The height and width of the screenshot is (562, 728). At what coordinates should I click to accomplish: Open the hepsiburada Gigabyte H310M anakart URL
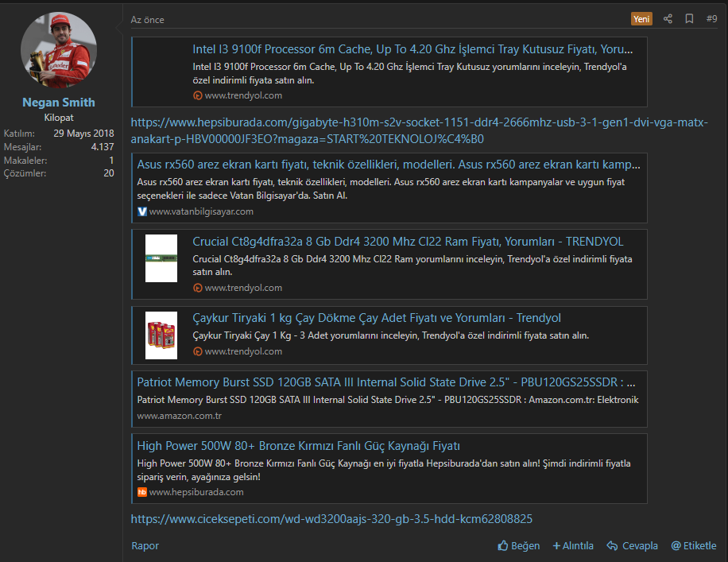(x=420, y=130)
